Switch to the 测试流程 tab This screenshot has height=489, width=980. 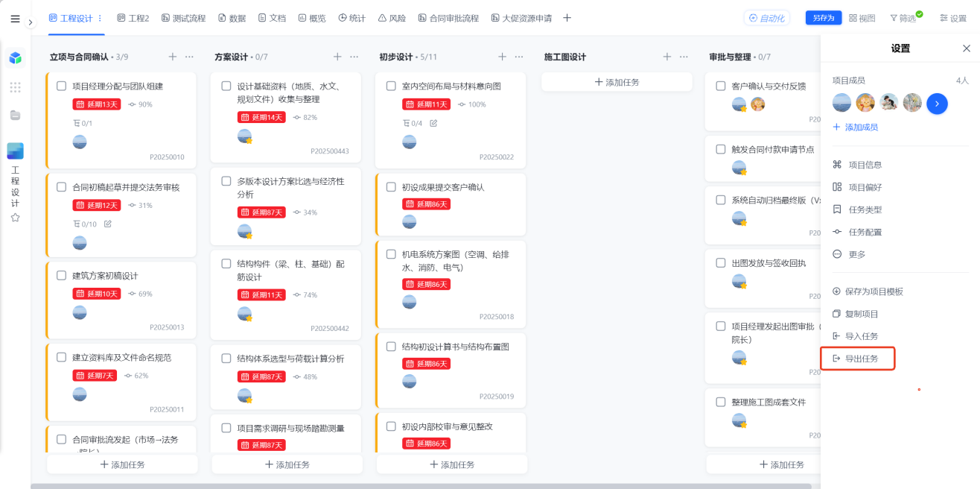tap(183, 18)
